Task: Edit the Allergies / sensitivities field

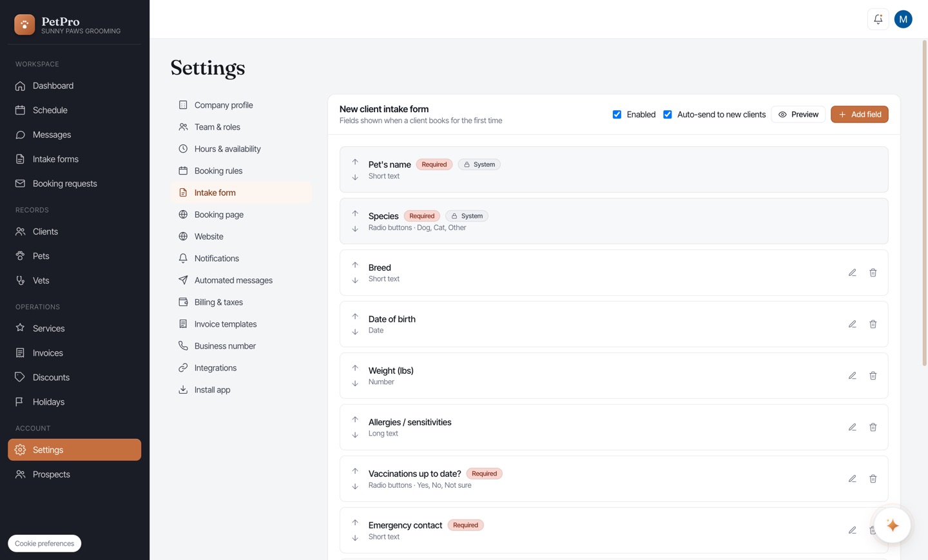Action: (852, 427)
